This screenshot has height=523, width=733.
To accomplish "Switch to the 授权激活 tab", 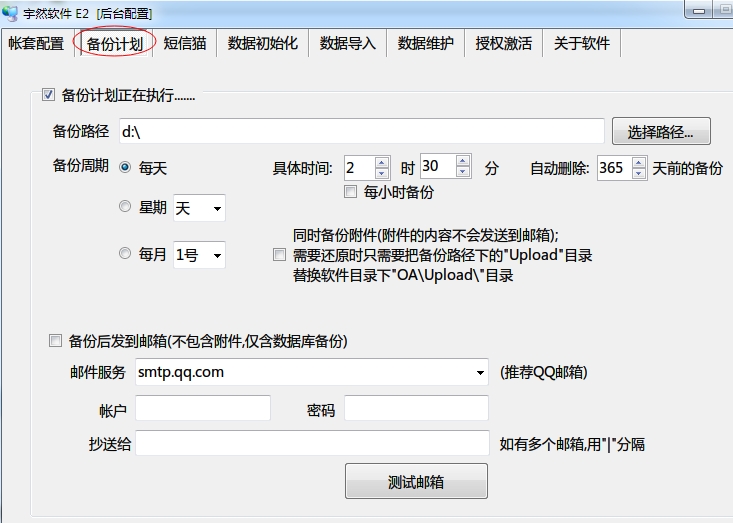I will point(503,43).
